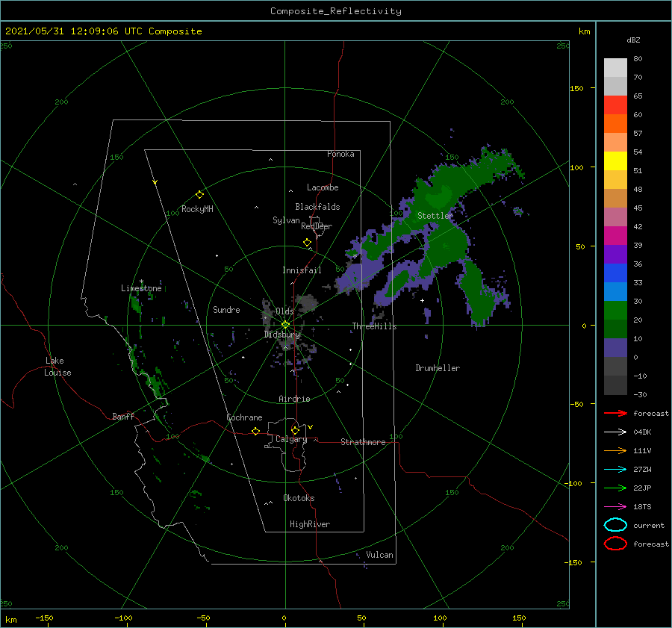The height and width of the screenshot is (628, 672).
Task: Pick the yellow 51-54 dBZ swatch
Action: (615, 161)
